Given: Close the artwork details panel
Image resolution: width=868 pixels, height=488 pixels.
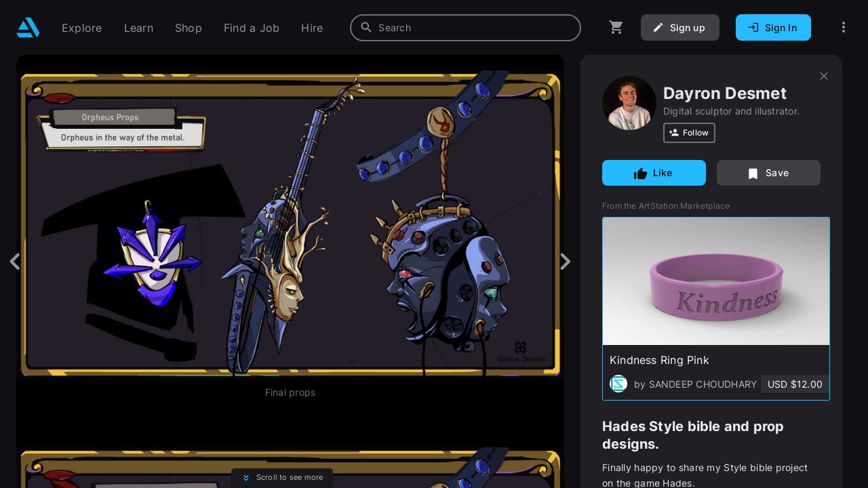Looking at the screenshot, I should tap(823, 76).
